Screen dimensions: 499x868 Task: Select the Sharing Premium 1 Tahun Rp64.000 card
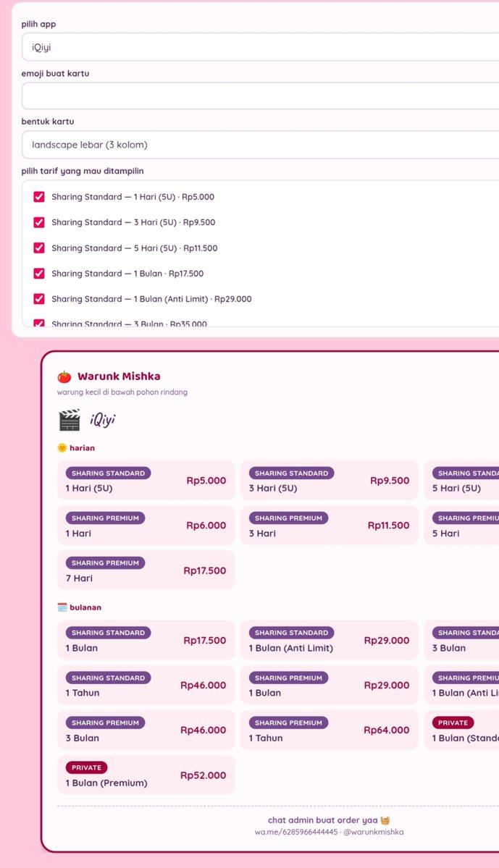click(x=330, y=730)
